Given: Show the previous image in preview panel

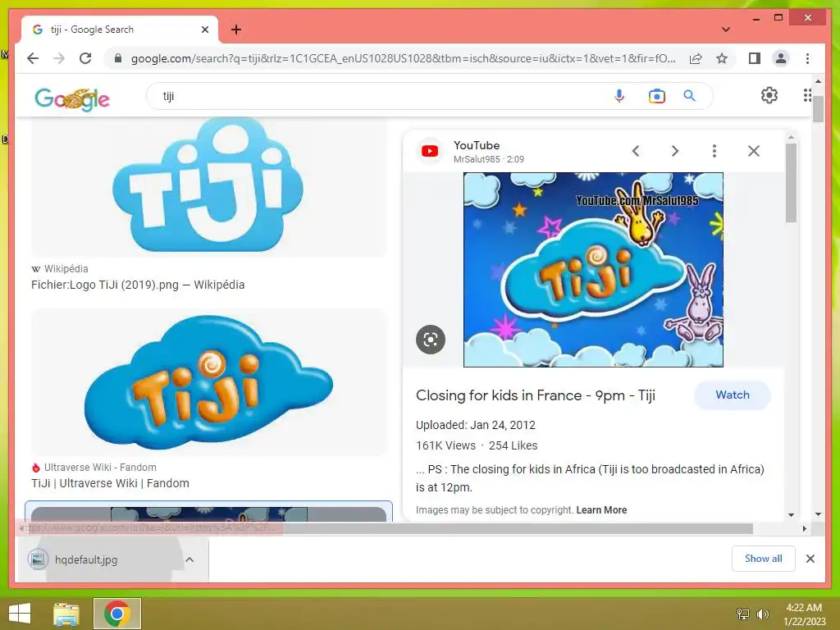Looking at the screenshot, I should (636, 151).
